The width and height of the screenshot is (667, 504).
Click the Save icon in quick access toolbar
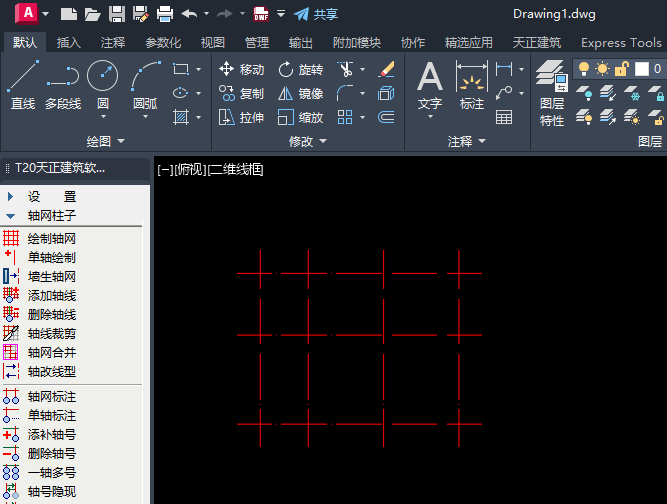coord(117,14)
